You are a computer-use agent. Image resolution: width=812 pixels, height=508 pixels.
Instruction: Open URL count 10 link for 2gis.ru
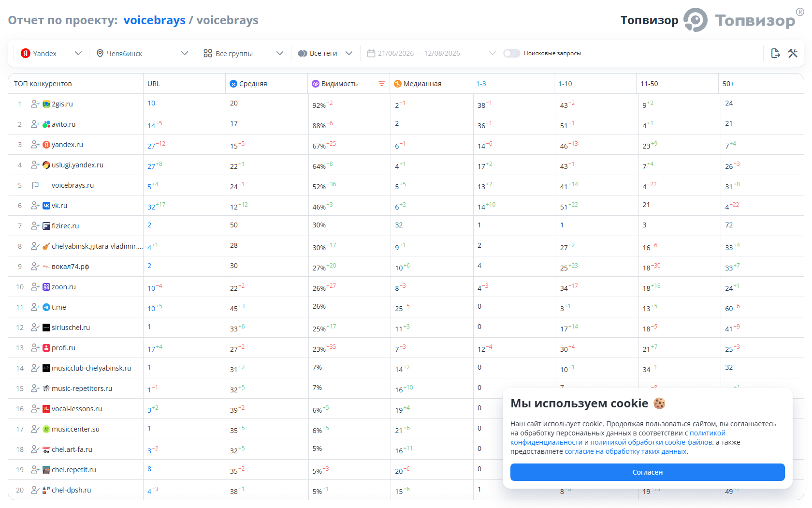pyautogui.click(x=151, y=103)
